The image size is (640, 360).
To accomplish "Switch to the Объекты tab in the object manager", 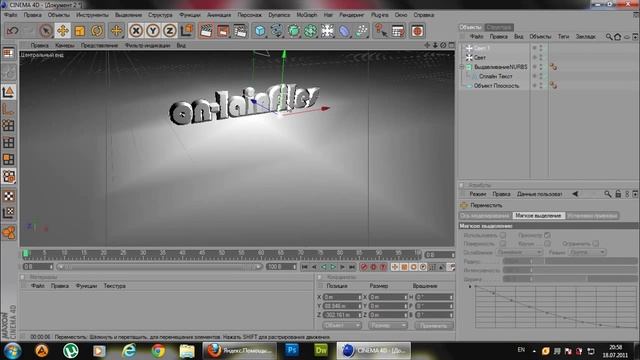I will point(471,27).
